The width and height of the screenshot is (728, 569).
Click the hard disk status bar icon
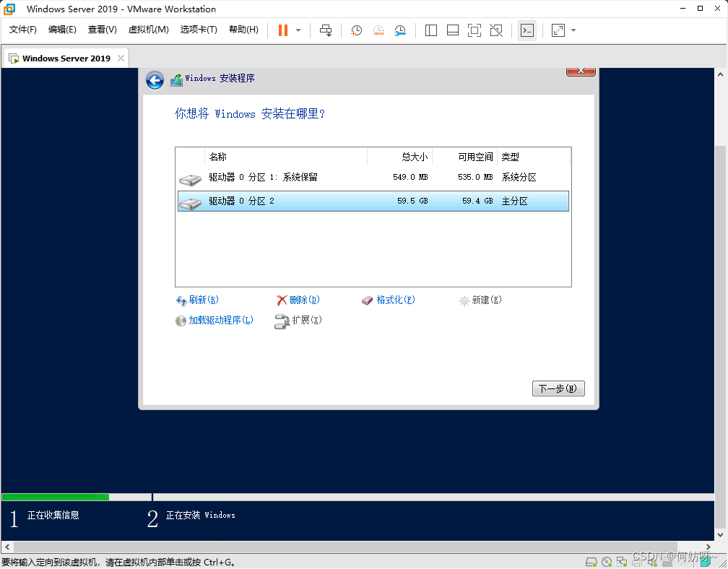tap(591, 563)
